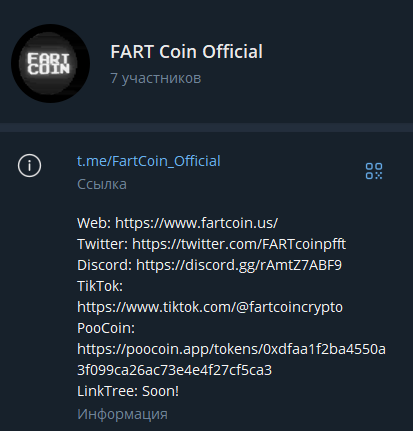The width and height of the screenshot is (413, 431).
Task: View the 7 участников member count
Action: pyautogui.click(x=156, y=78)
